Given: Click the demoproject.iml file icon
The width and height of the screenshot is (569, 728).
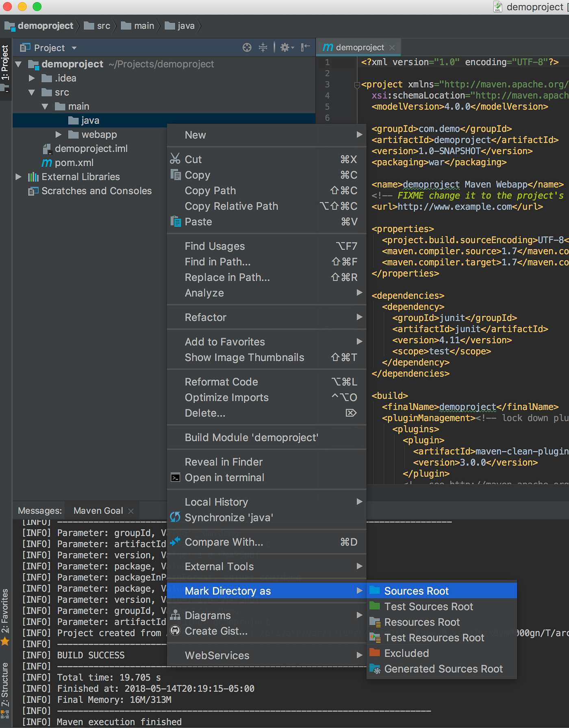Looking at the screenshot, I should point(47,149).
